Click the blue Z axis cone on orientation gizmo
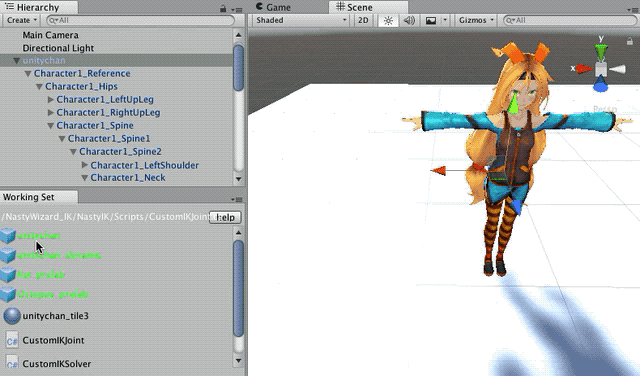 click(x=600, y=85)
